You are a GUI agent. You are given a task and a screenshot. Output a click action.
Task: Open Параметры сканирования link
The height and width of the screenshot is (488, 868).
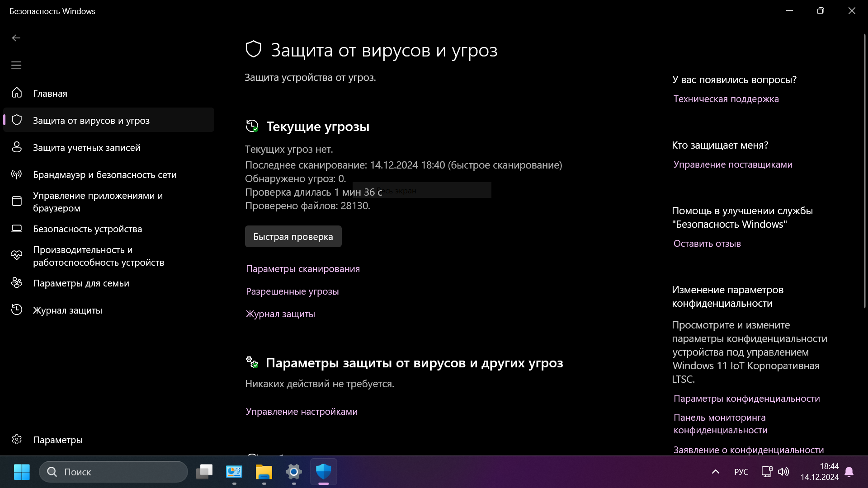pos(302,269)
